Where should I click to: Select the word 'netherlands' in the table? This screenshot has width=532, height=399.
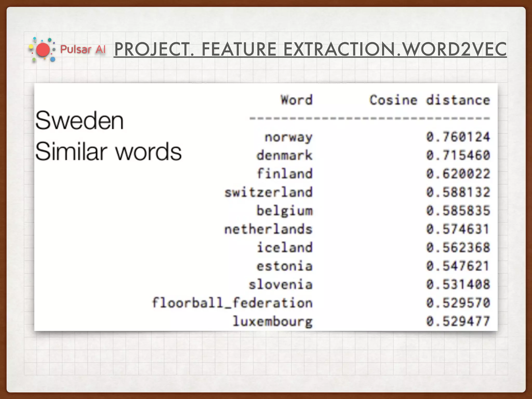pyautogui.click(x=269, y=229)
